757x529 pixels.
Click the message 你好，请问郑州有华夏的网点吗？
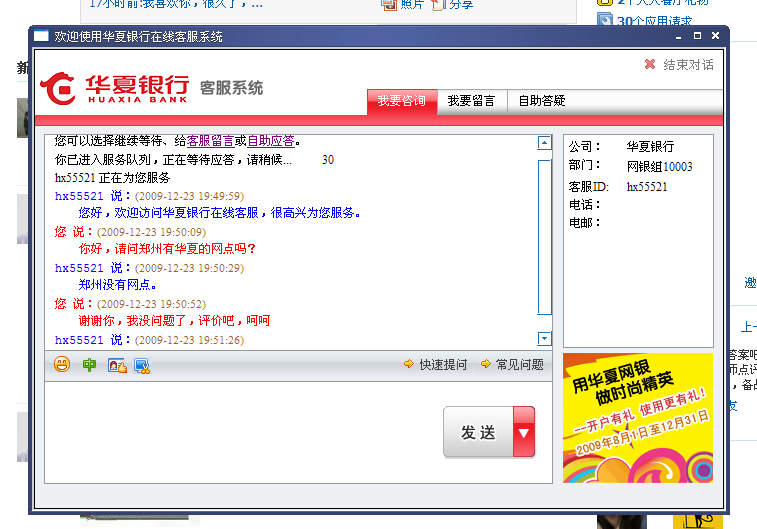[167, 249]
